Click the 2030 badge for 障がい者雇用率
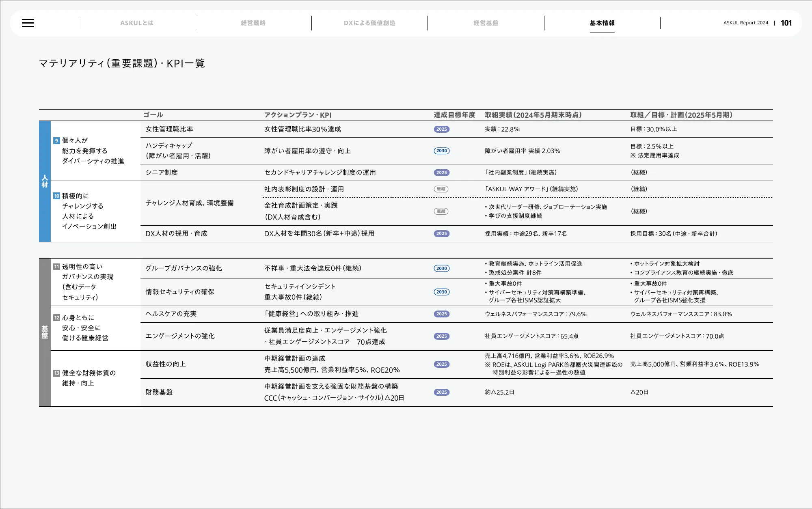The width and height of the screenshot is (812, 509). pyautogui.click(x=441, y=151)
